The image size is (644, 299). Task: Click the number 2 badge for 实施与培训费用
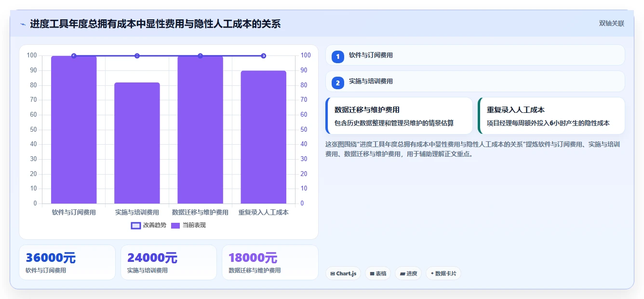(338, 82)
